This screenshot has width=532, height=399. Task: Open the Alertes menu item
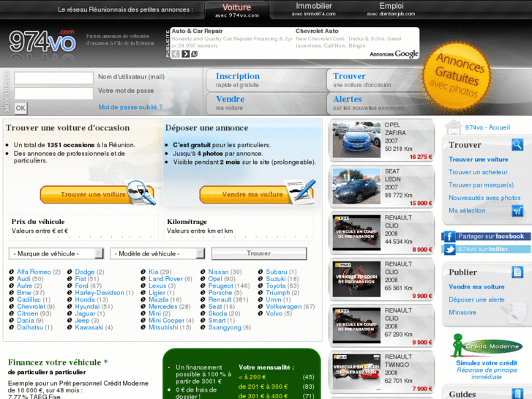click(373, 103)
